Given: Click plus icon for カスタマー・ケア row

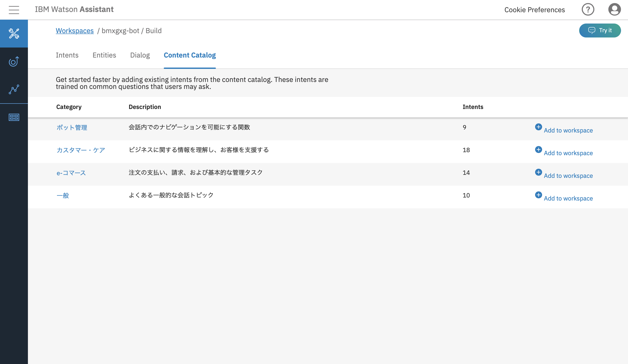Looking at the screenshot, I should click(538, 150).
